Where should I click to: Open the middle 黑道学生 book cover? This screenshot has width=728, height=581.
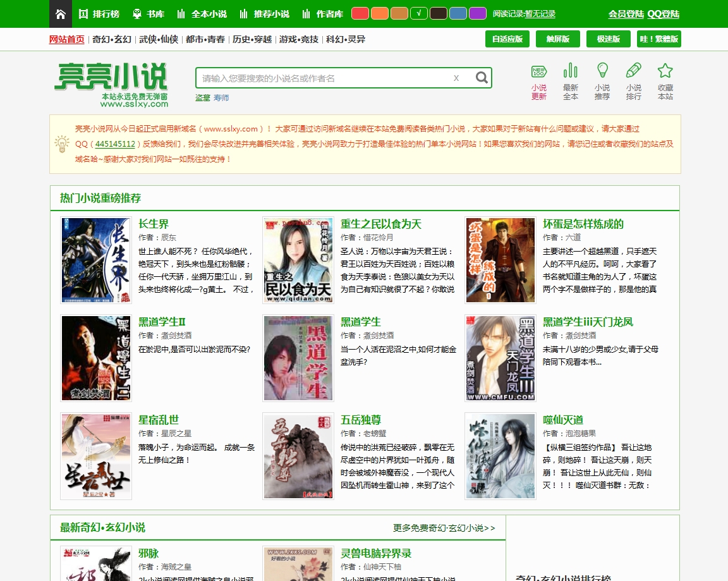pyautogui.click(x=298, y=358)
